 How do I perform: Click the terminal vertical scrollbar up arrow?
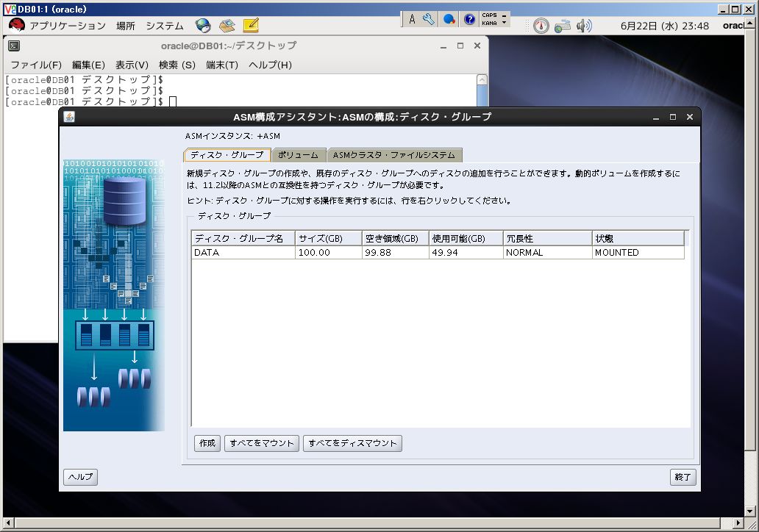(x=482, y=80)
